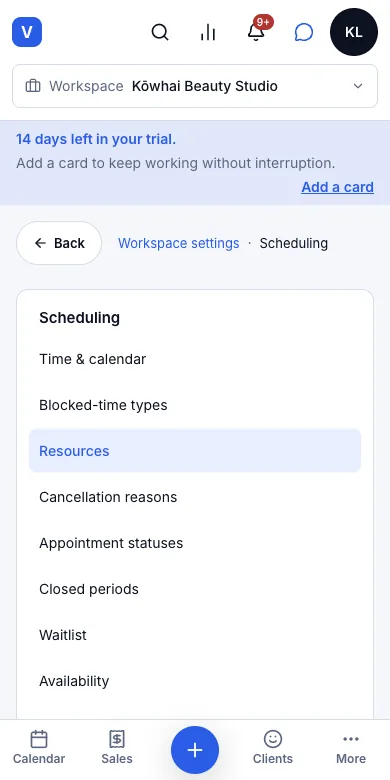Screen dimensions: 390x780
Task: Open the chat messages bubble icon
Action: (303, 32)
